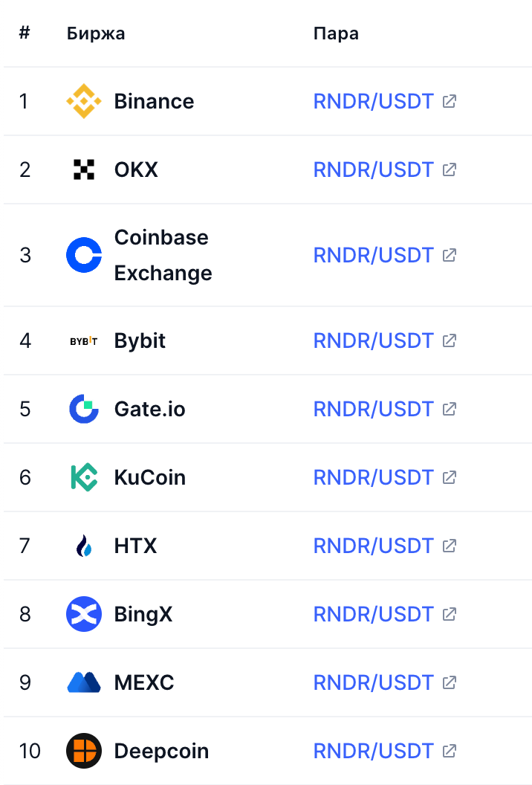This screenshot has height=785, width=532.
Task: Open OKX RNDR/USDT pair link
Action: pos(373,169)
